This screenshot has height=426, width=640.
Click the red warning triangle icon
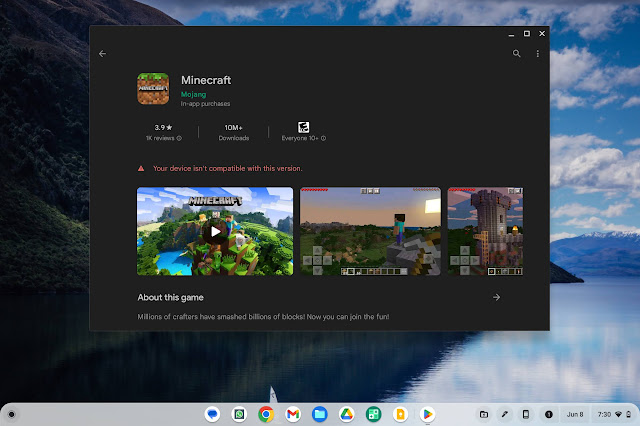tap(141, 168)
